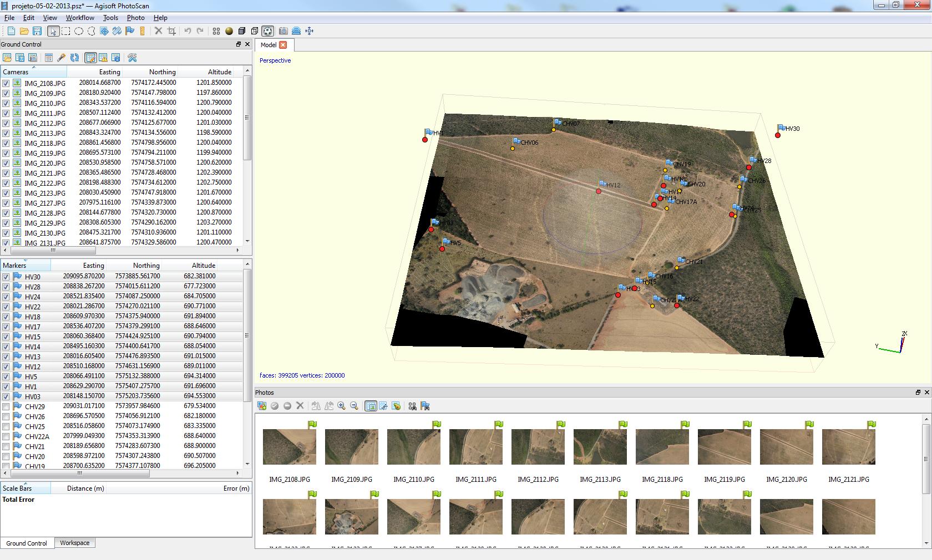This screenshot has width=932, height=560.
Task: Filter photos by markers icon
Action: pyautogui.click(x=425, y=406)
